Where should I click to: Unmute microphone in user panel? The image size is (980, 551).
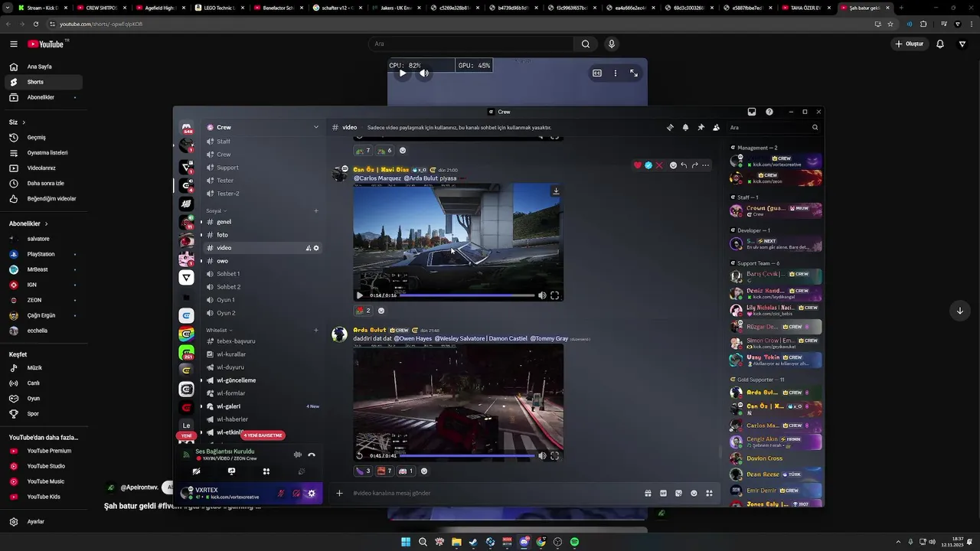[x=281, y=494]
